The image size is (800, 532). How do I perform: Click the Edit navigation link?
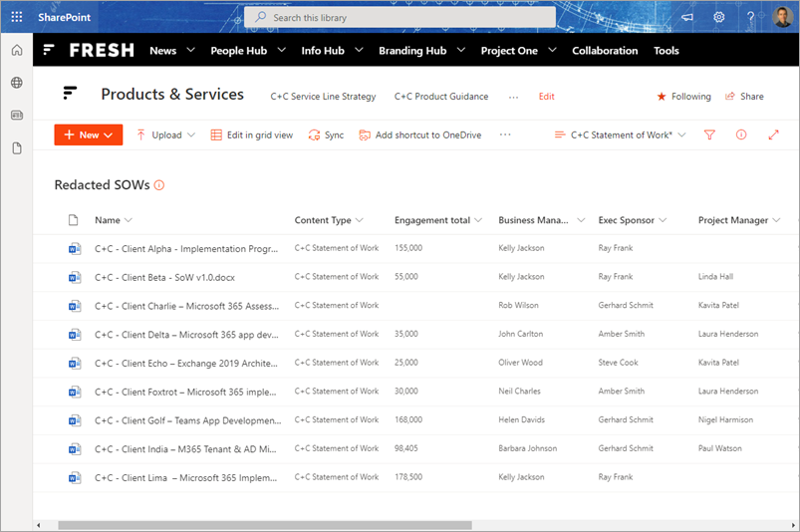point(546,97)
